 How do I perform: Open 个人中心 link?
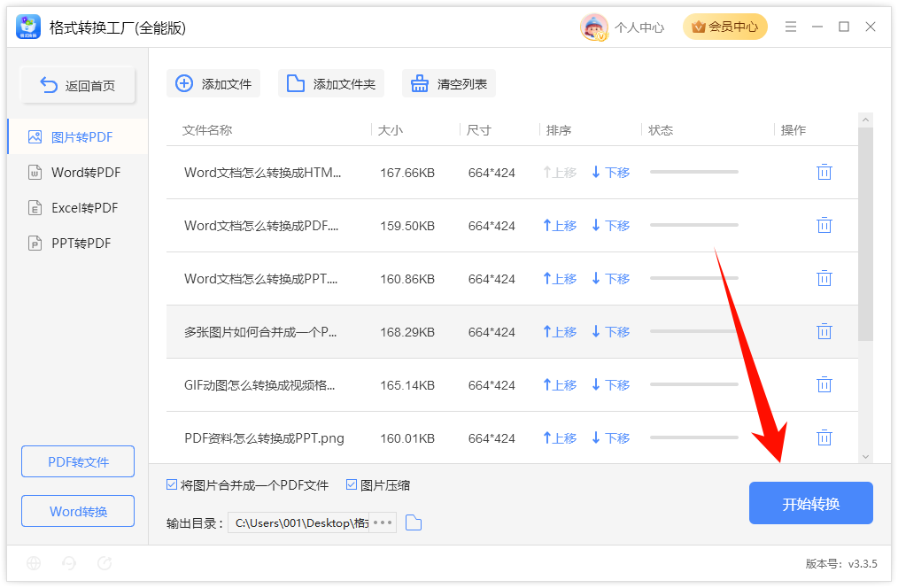(639, 27)
